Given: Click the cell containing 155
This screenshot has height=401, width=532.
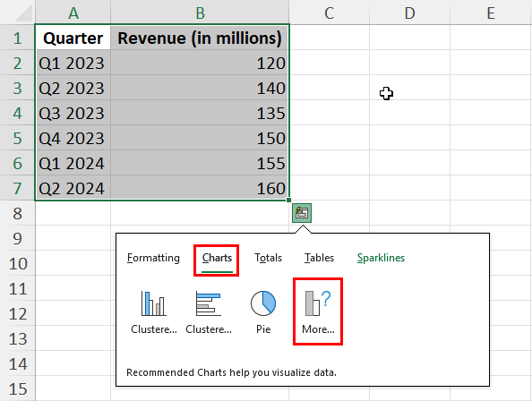Looking at the screenshot, I should click(x=200, y=163).
